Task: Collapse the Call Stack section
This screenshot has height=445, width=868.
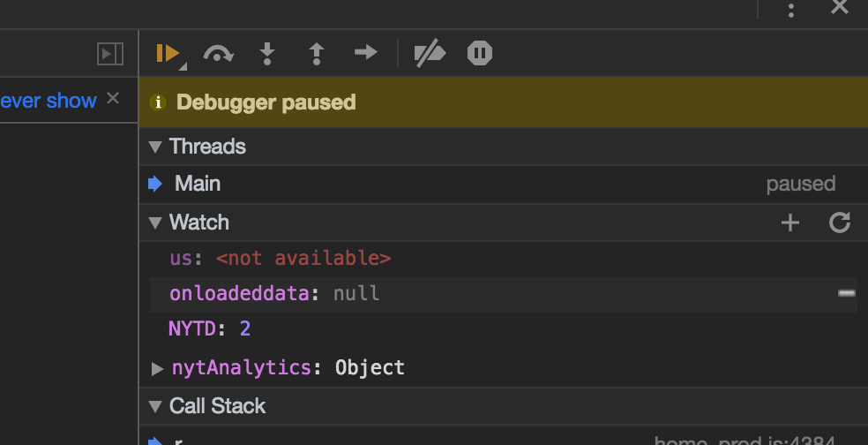Action: point(156,407)
